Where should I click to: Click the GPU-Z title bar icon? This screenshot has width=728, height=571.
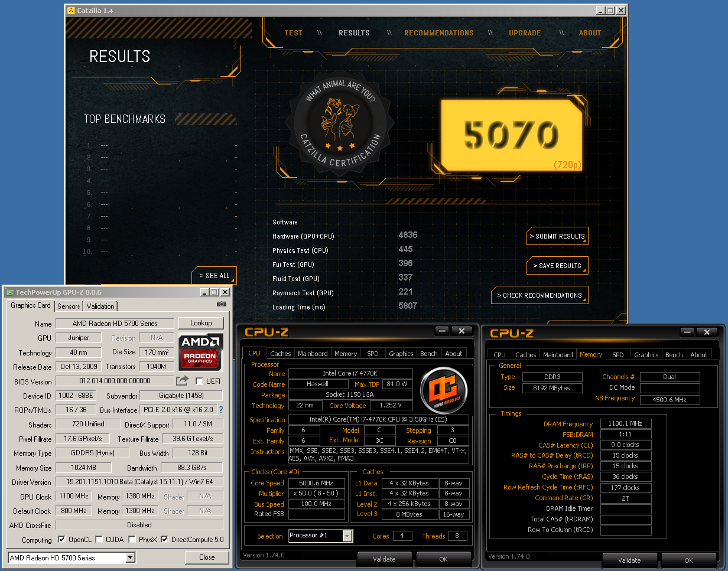tap(9, 292)
